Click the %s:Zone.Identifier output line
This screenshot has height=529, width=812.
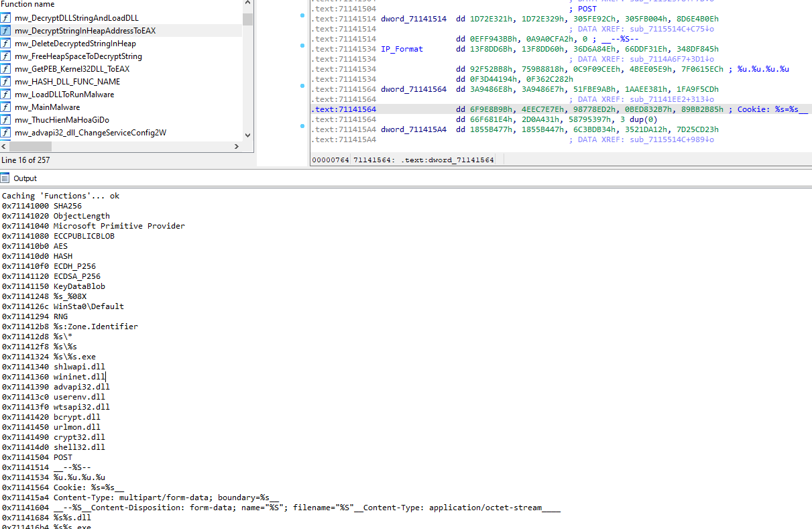(70, 327)
